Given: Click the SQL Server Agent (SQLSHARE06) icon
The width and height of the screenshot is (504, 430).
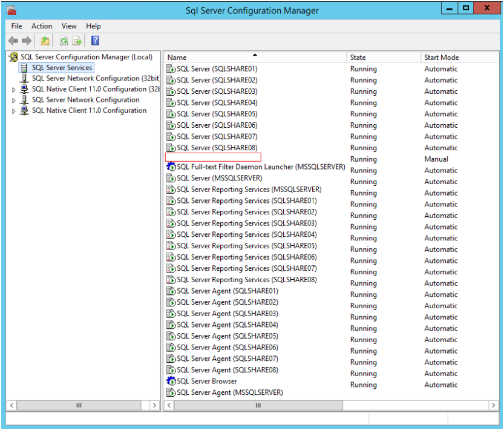Looking at the screenshot, I should 171,347.
